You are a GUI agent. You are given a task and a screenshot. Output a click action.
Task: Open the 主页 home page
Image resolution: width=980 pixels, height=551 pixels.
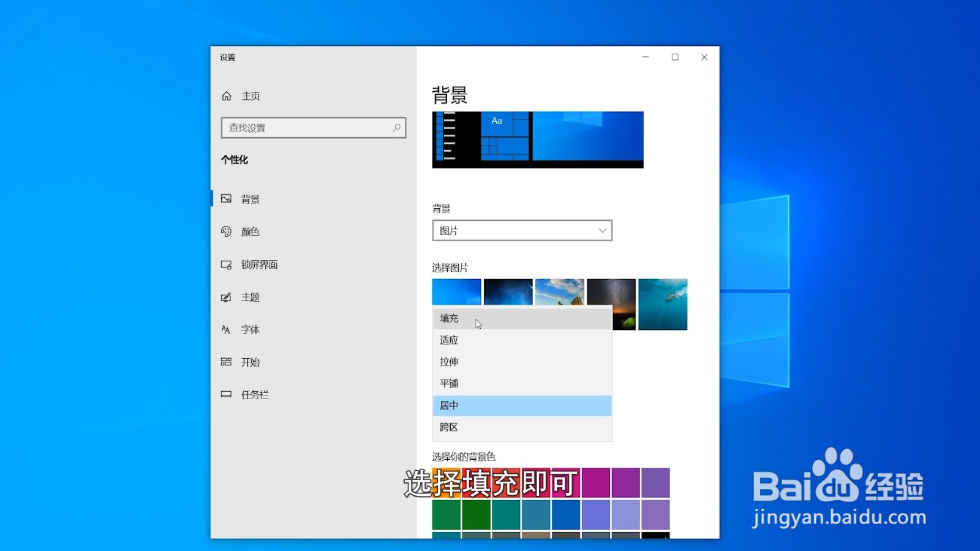tap(251, 96)
